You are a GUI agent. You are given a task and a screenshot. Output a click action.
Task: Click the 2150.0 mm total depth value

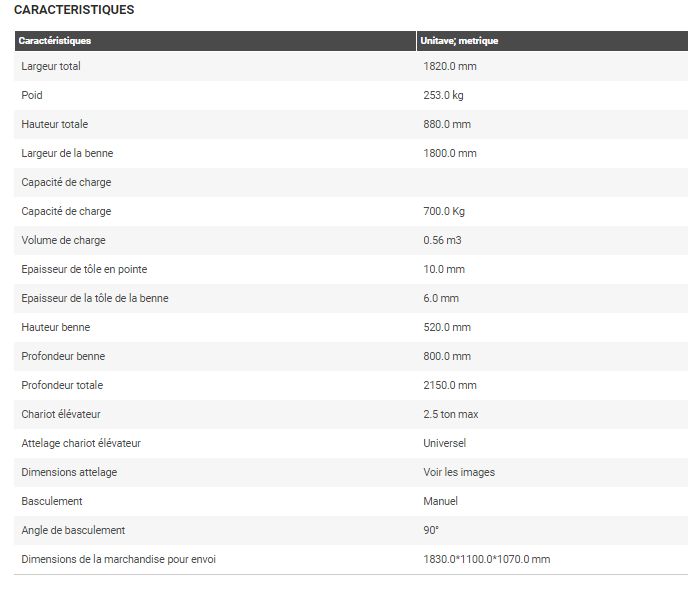pyautogui.click(x=450, y=386)
